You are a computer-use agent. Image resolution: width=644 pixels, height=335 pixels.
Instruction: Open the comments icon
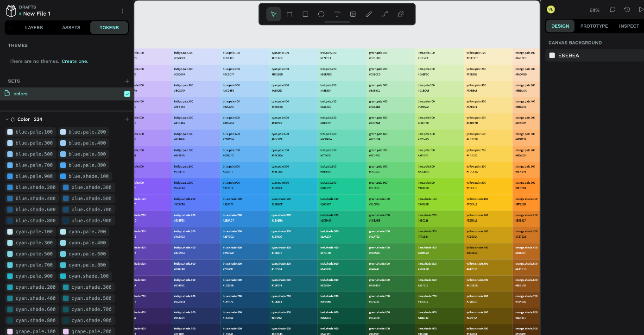(x=612, y=10)
